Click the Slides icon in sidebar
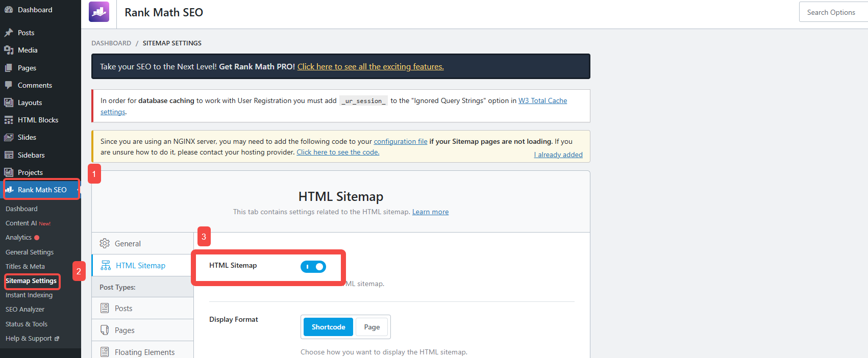Image resolution: width=868 pixels, height=358 pixels. tap(9, 137)
